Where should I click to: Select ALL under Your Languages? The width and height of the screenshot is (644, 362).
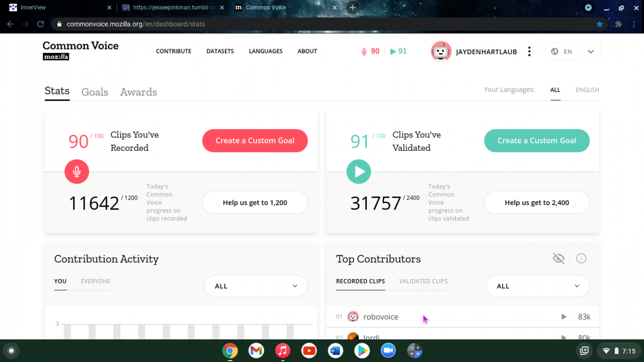pyautogui.click(x=555, y=90)
